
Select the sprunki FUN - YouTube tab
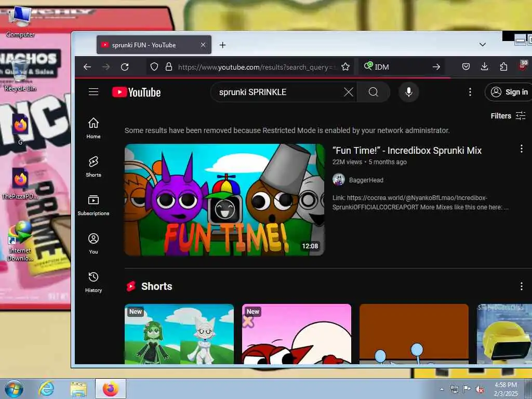(154, 45)
